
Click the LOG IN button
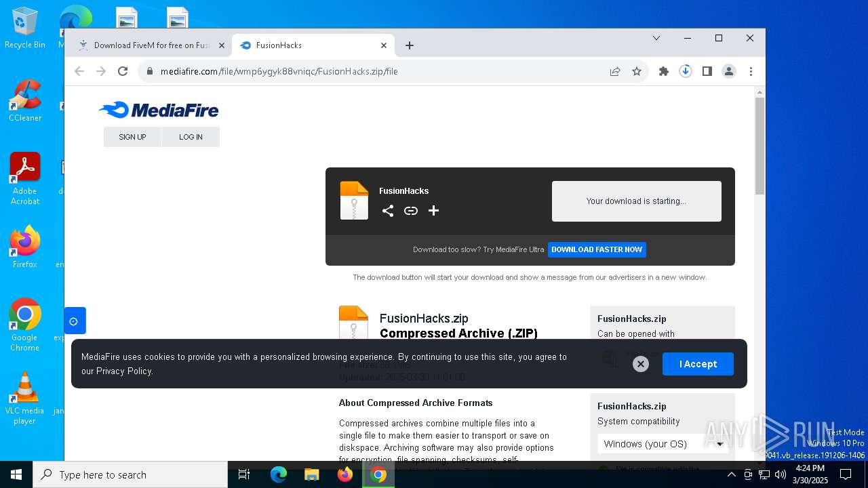(191, 137)
